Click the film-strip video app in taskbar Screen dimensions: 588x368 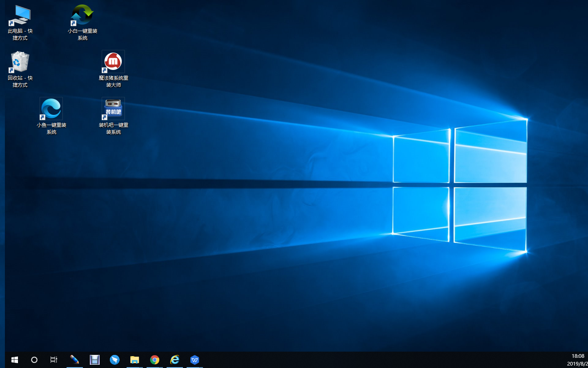point(95,360)
